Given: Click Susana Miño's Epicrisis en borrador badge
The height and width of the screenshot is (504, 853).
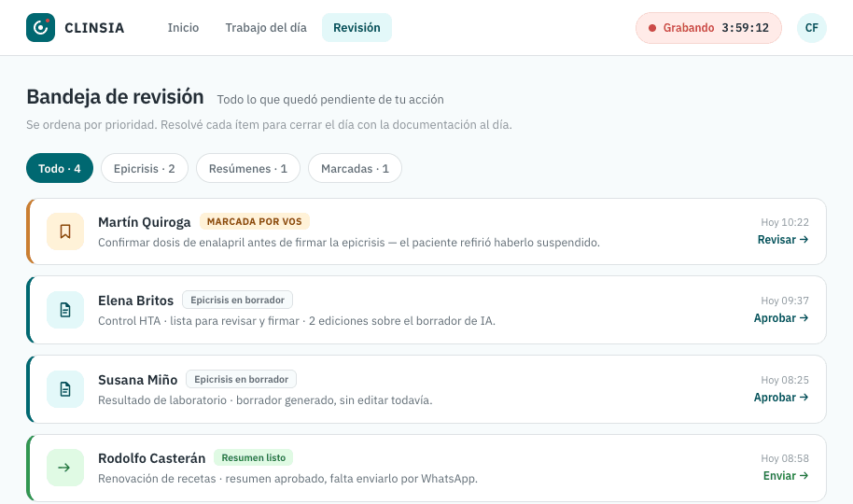Looking at the screenshot, I should point(242,379).
